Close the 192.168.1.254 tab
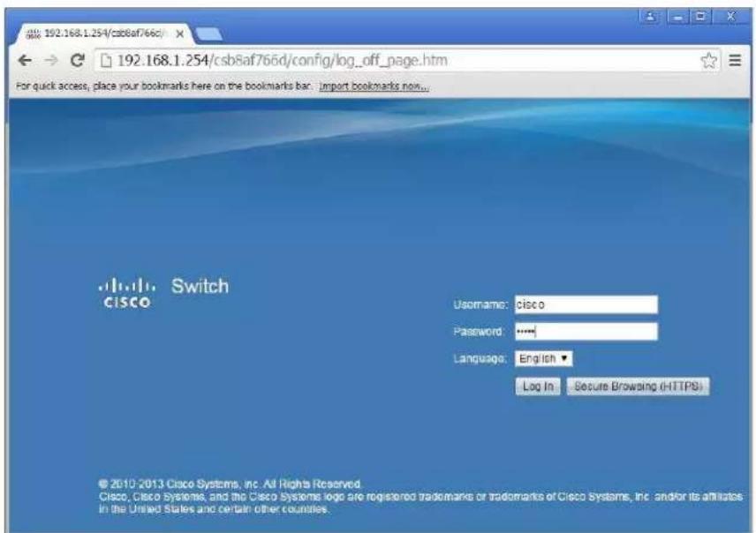 click(x=179, y=34)
